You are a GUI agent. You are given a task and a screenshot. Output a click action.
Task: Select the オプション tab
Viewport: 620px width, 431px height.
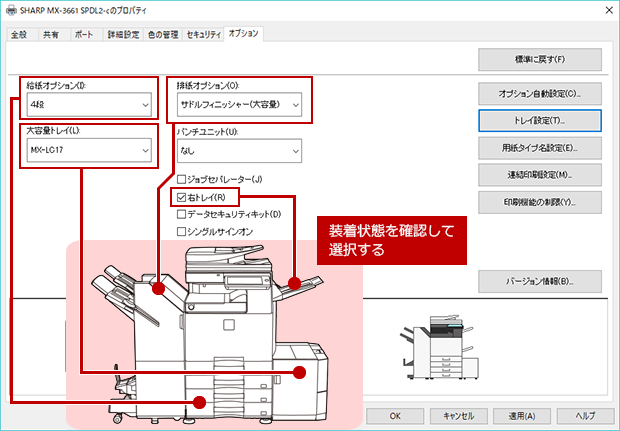244,34
